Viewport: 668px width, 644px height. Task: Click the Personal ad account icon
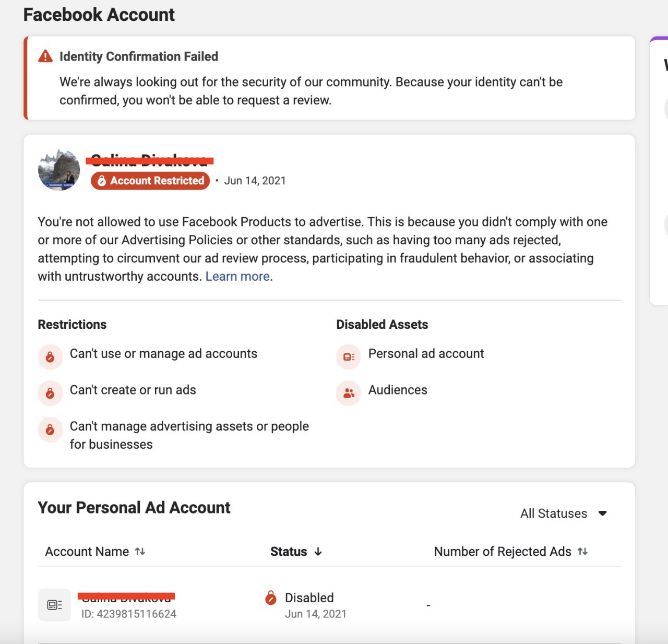pos(349,357)
